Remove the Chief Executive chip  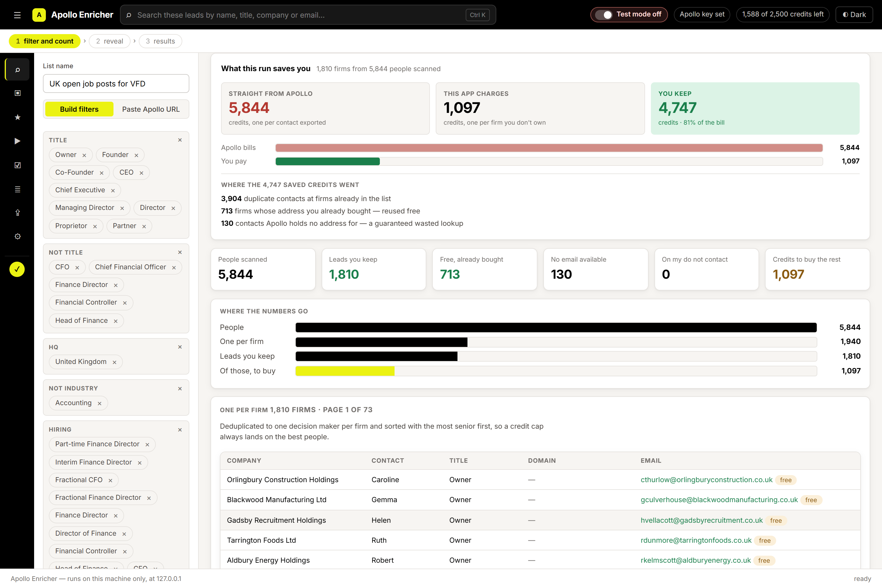113,191
